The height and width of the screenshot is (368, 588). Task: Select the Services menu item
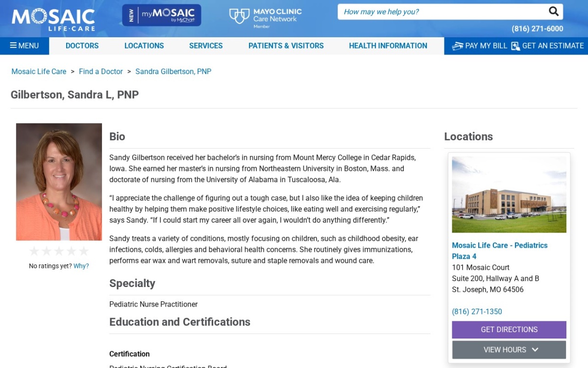click(x=206, y=46)
